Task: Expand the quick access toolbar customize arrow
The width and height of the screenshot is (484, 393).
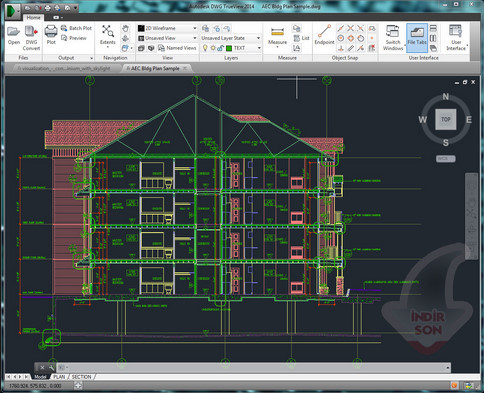Action: [76, 7]
